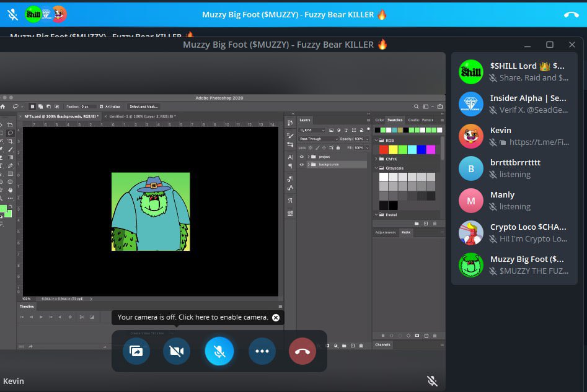Select brrtttbrrtttt participant
Viewport: 587px width, 392px height.
click(x=514, y=168)
